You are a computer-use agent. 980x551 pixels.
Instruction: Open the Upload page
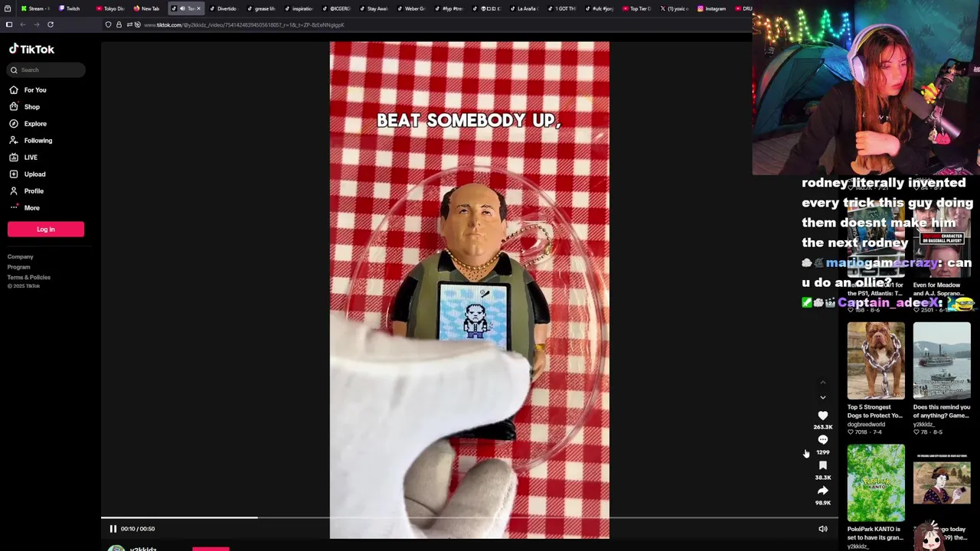tap(28, 174)
